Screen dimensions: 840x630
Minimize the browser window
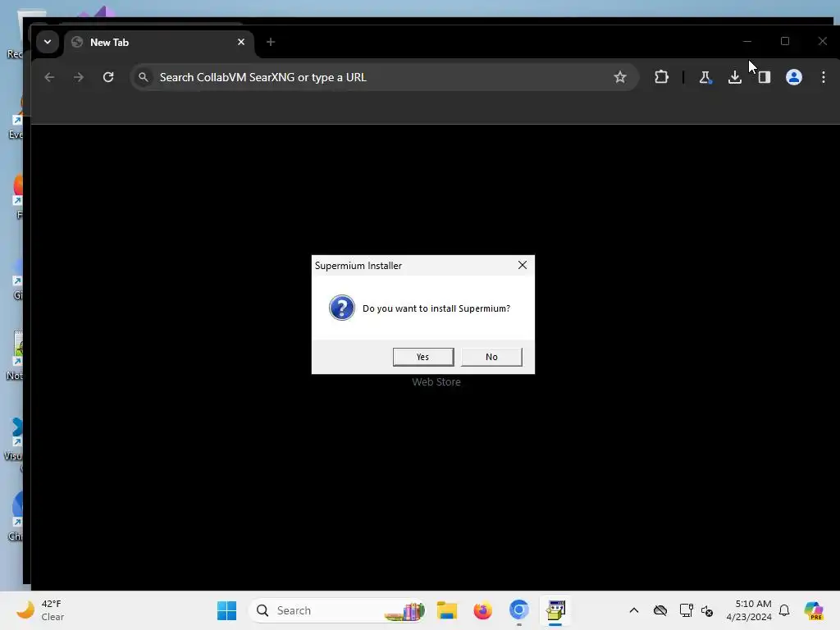pos(747,41)
